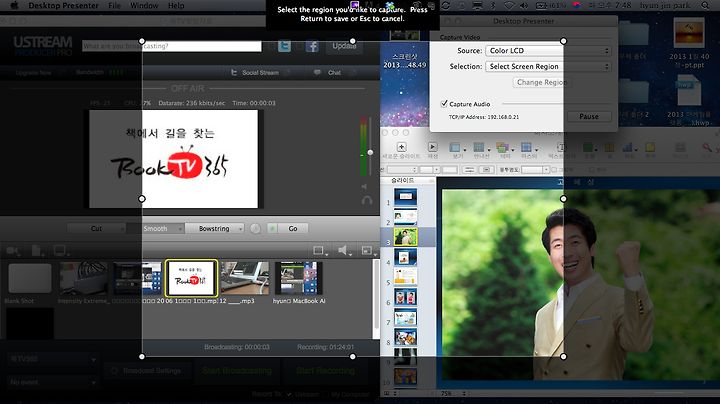This screenshot has width=720, height=404.
Task: Open the Chat panel icon
Action: 317,73
